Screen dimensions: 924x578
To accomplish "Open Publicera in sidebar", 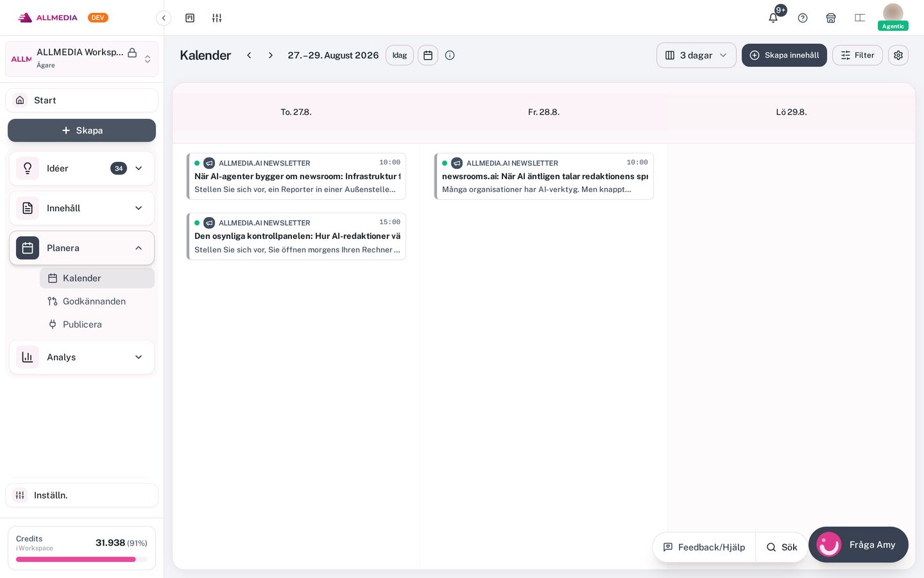I will tap(97, 324).
